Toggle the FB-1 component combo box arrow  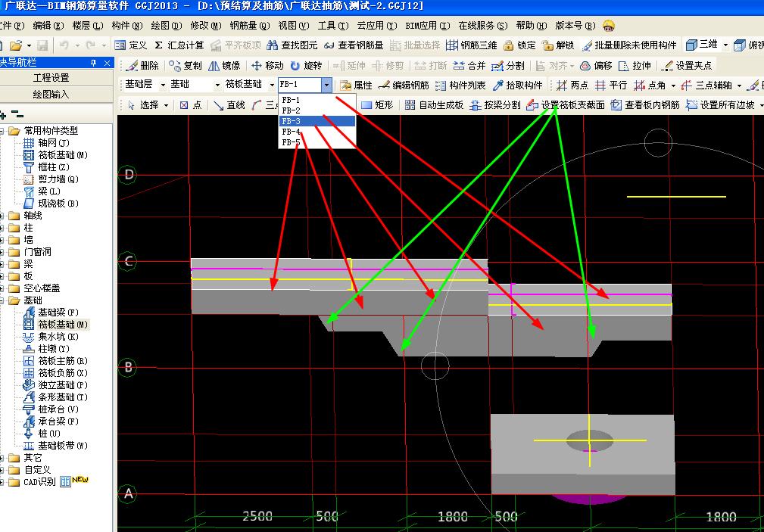coord(327,86)
